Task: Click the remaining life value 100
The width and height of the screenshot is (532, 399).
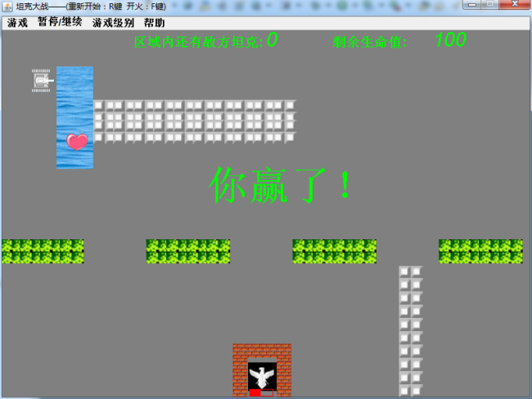Action: (451, 39)
